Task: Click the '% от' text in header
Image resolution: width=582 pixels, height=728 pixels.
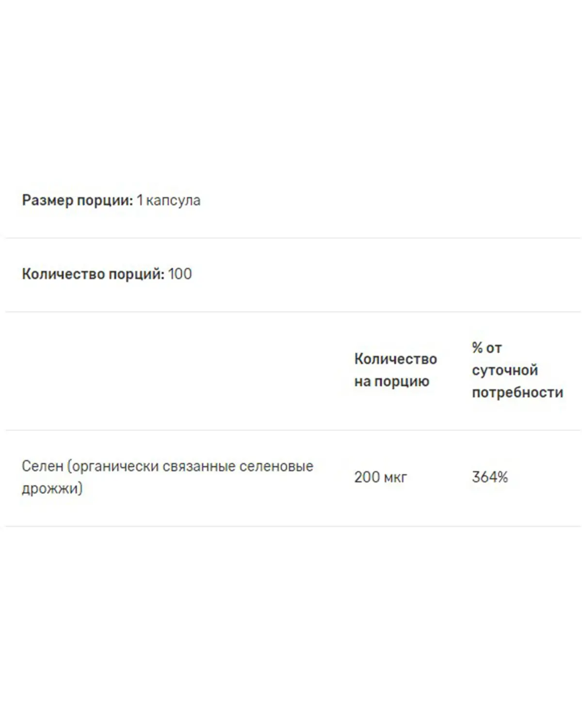Action: coord(487,348)
